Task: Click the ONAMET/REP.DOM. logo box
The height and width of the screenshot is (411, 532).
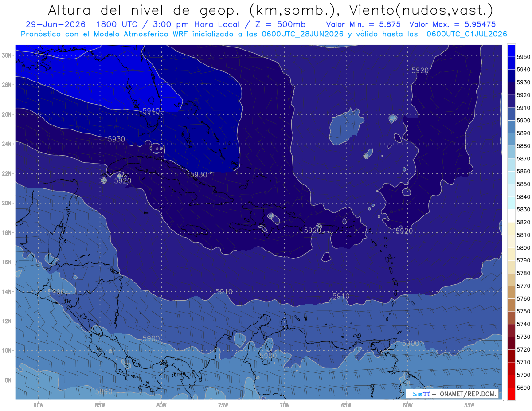Action: tap(452, 394)
